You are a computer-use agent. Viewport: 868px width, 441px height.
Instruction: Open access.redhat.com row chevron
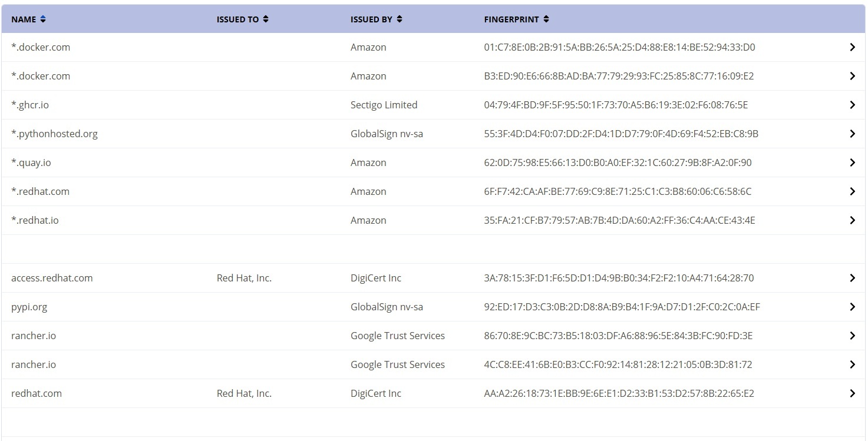point(852,278)
